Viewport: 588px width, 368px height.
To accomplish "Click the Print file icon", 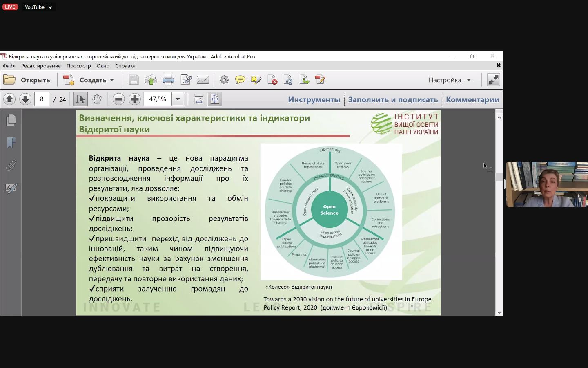I will tap(168, 80).
